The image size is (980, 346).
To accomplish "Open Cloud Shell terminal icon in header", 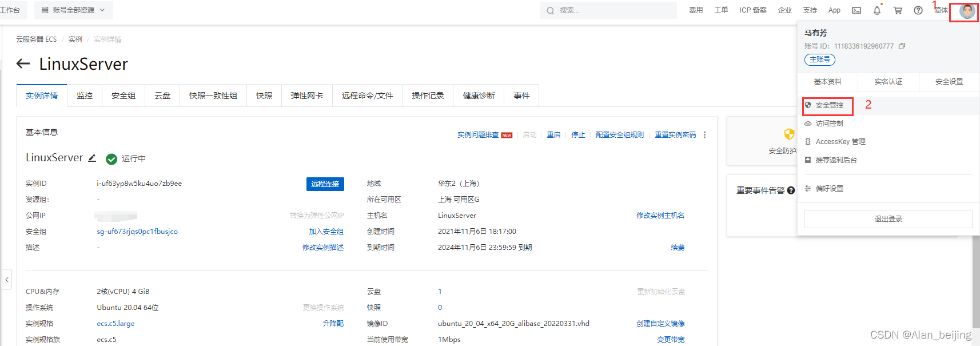I will click(856, 10).
